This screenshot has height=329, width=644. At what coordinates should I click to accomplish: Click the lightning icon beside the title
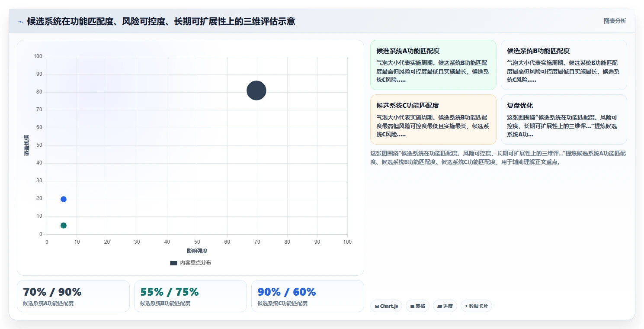pyautogui.click(x=20, y=22)
